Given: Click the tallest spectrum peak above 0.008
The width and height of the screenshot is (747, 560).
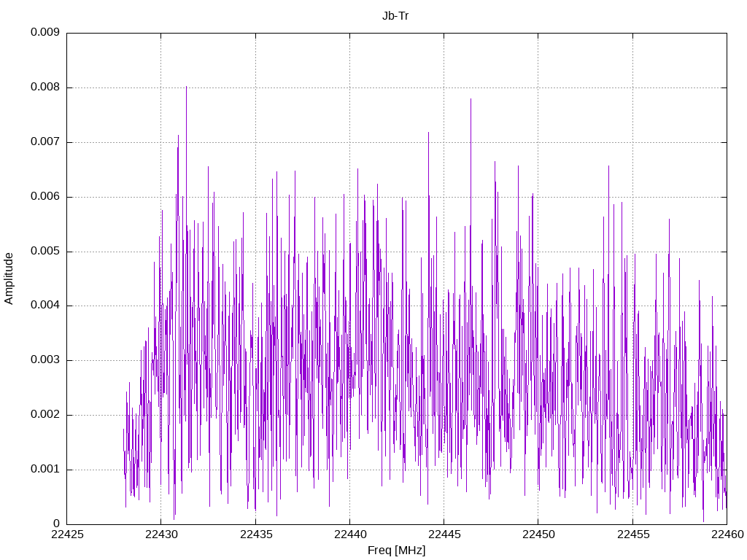Looking at the screenshot, I should click(186, 87).
